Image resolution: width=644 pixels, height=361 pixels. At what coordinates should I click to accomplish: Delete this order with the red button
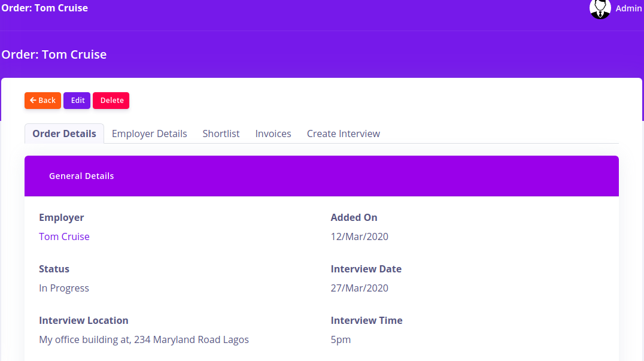tap(111, 101)
